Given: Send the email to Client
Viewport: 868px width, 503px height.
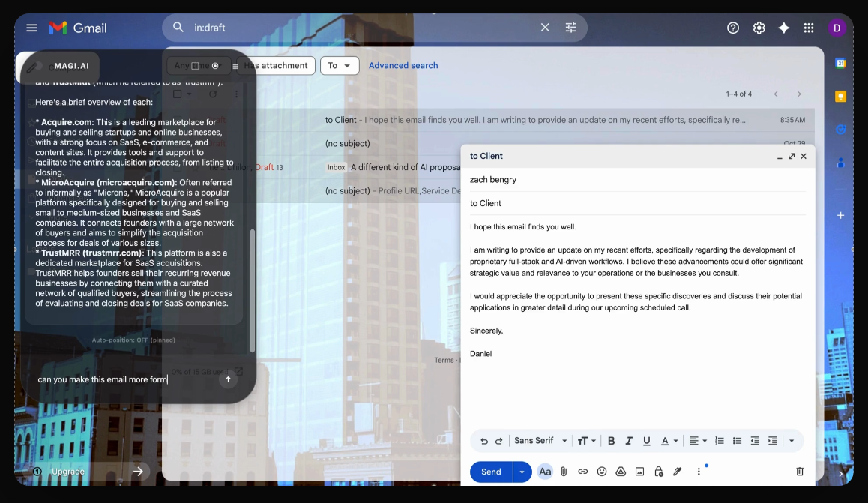Looking at the screenshot, I should pyautogui.click(x=491, y=472).
